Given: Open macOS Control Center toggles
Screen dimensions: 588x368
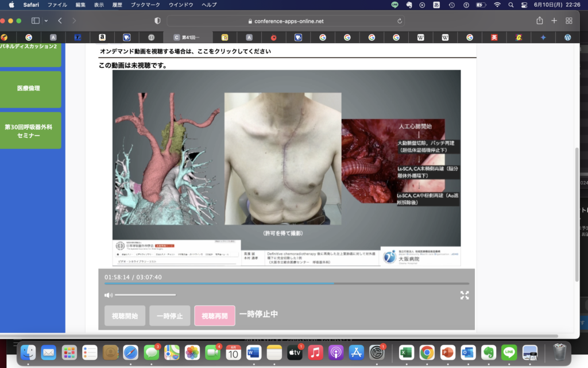Looking at the screenshot, I should point(525,5).
